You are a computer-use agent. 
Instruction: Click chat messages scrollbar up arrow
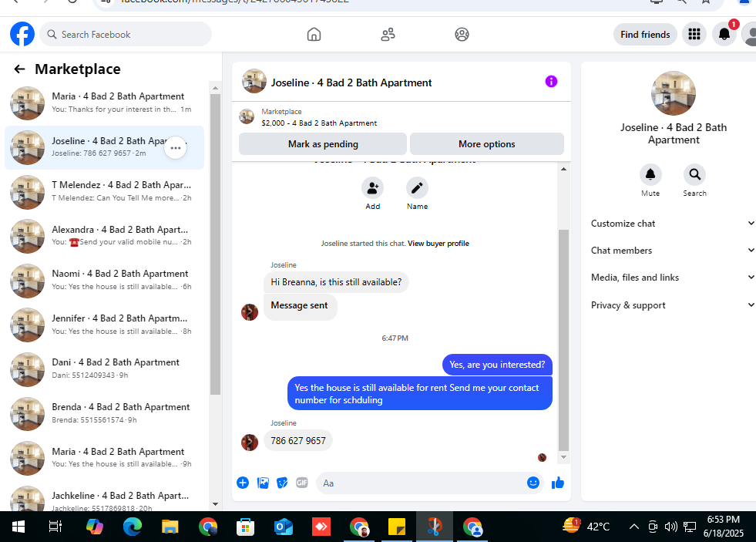pos(563,169)
